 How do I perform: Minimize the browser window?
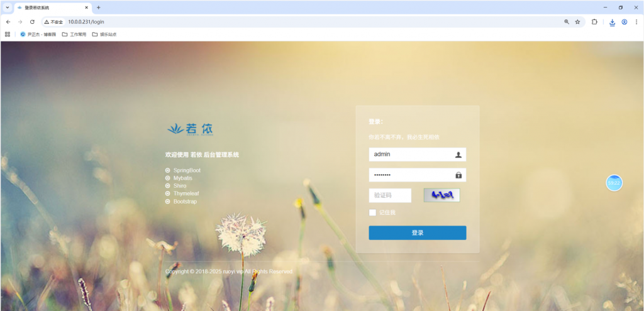tap(606, 8)
